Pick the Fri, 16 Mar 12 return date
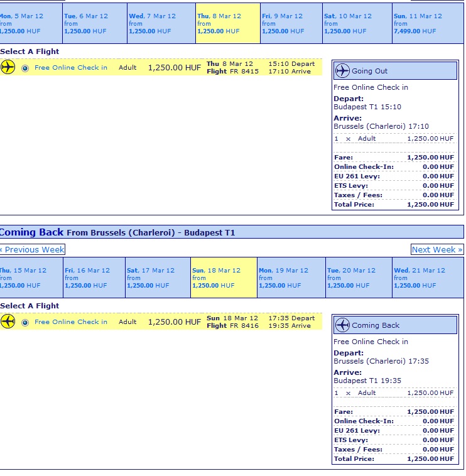Image resolution: width=466 pixels, height=476 pixels. 94,278
